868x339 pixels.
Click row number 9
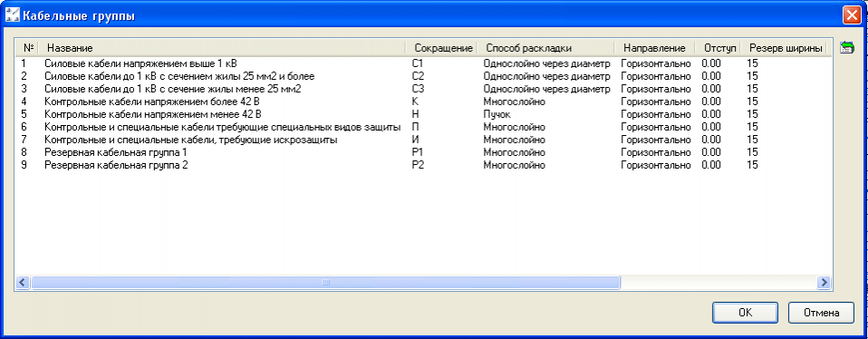click(24, 165)
